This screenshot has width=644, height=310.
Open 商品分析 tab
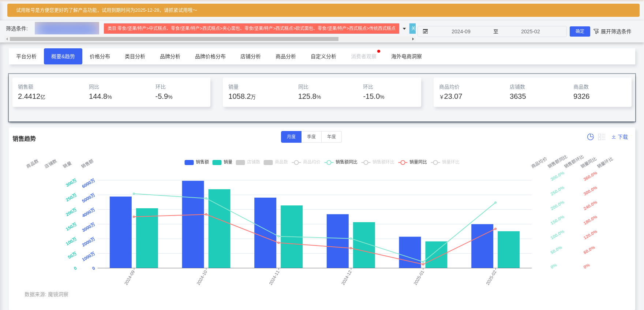point(286,56)
